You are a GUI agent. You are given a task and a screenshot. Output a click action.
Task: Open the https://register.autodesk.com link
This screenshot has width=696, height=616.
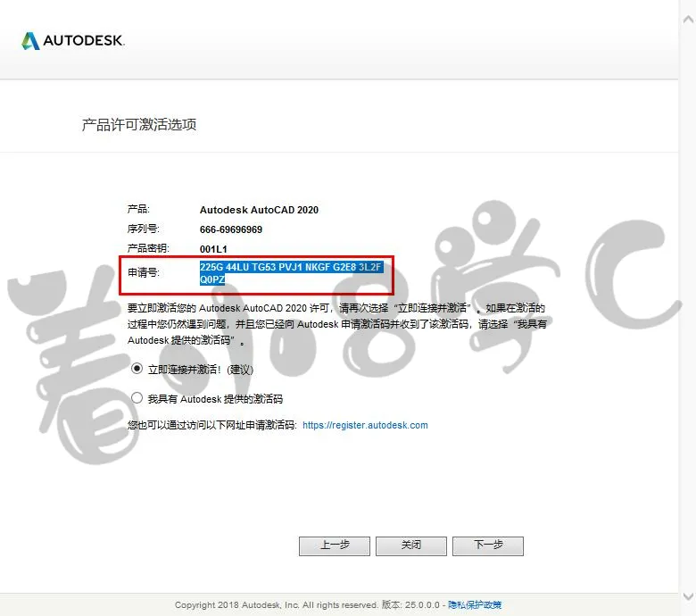(365, 425)
